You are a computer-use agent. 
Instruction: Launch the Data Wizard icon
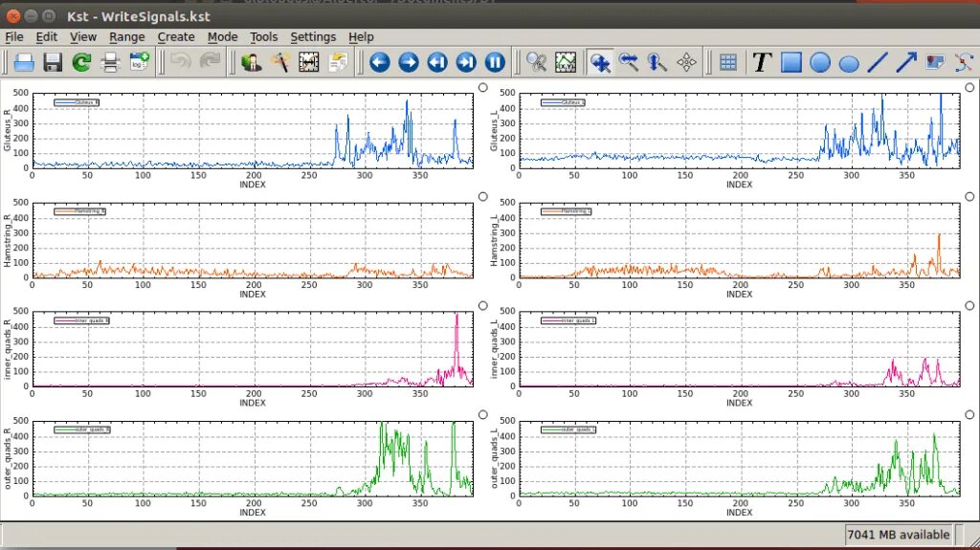(x=252, y=62)
